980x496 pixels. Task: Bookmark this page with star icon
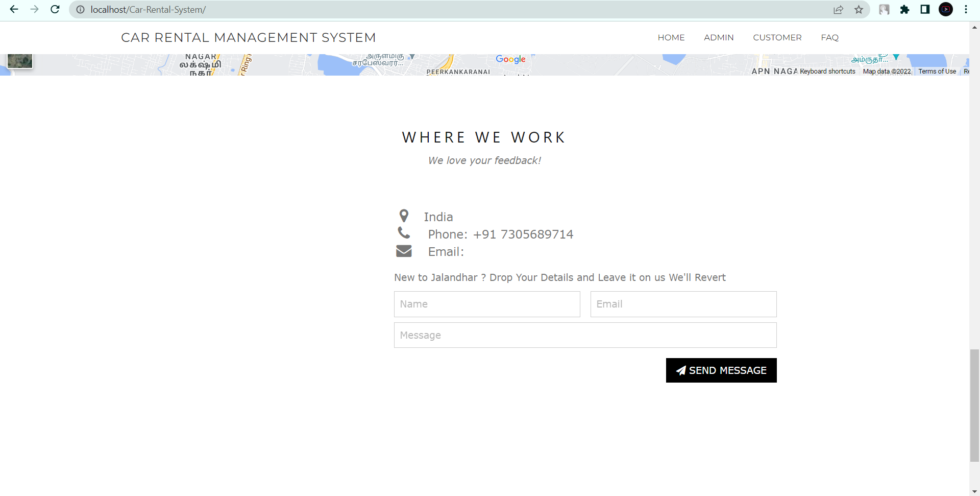pos(859,10)
